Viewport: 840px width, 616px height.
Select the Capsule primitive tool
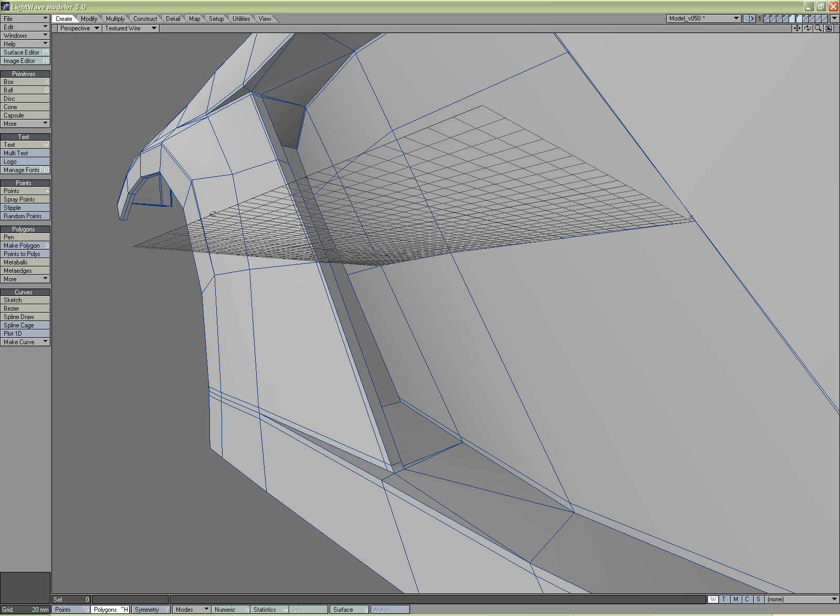tap(25, 115)
